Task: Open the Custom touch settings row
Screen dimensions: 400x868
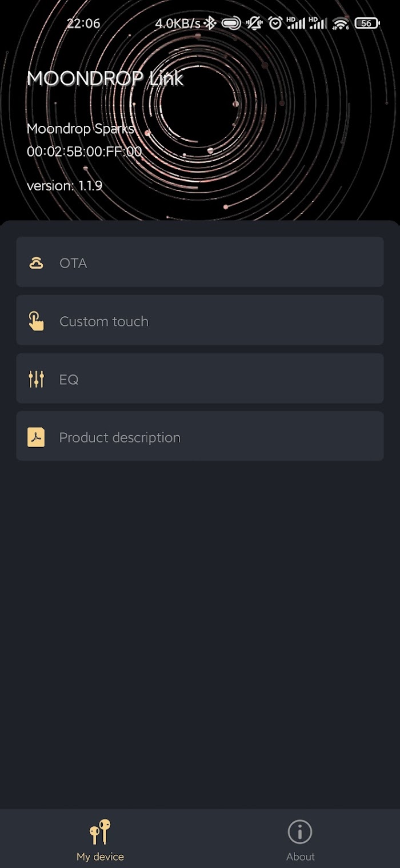Action: [200, 320]
